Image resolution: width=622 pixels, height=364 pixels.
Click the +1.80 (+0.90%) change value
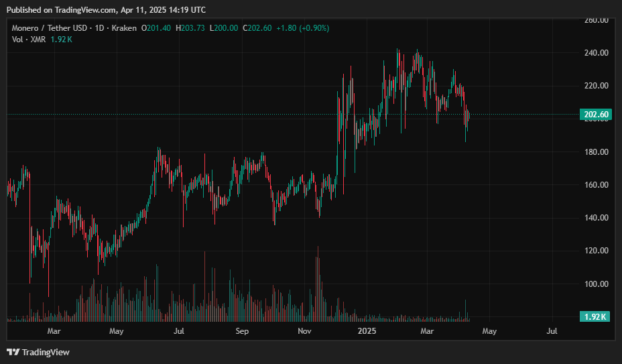(x=302, y=28)
